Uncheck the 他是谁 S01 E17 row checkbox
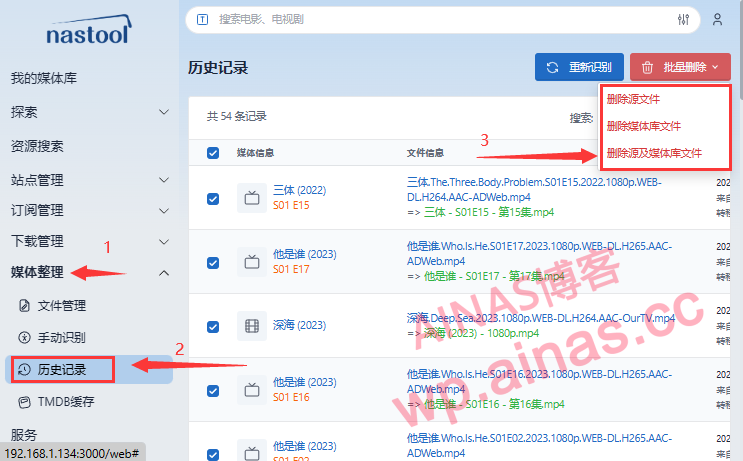The image size is (743, 461). click(213, 262)
